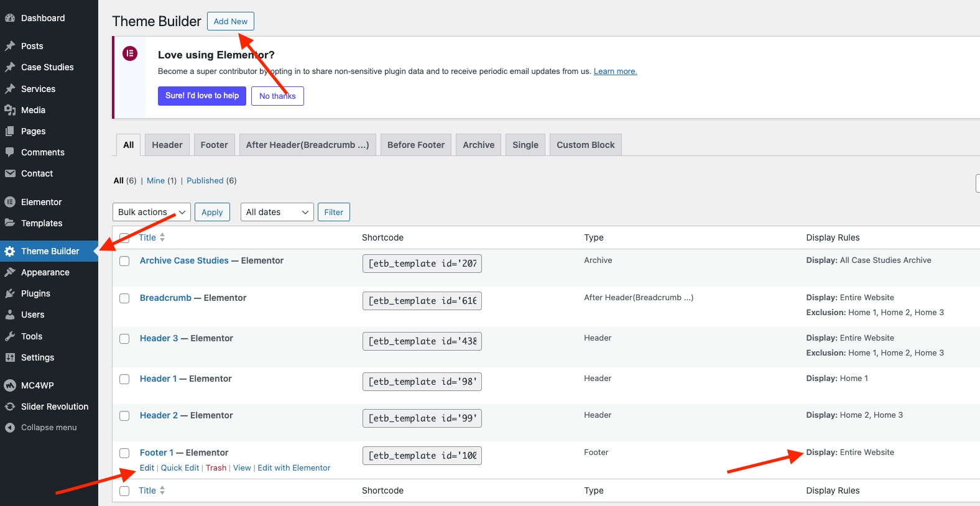Open Plugins via its plug icon
Viewport: 980px width, 506px height.
tap(10, 293)
